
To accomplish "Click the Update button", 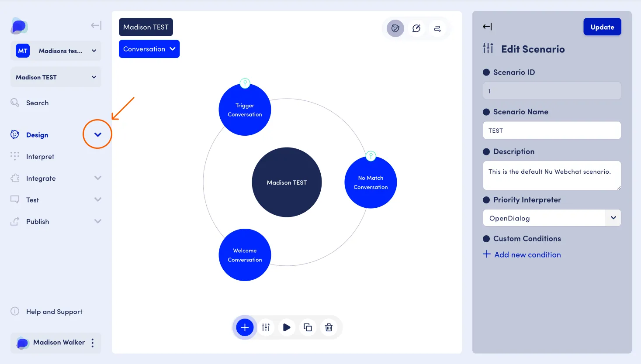I will [602, 27].
